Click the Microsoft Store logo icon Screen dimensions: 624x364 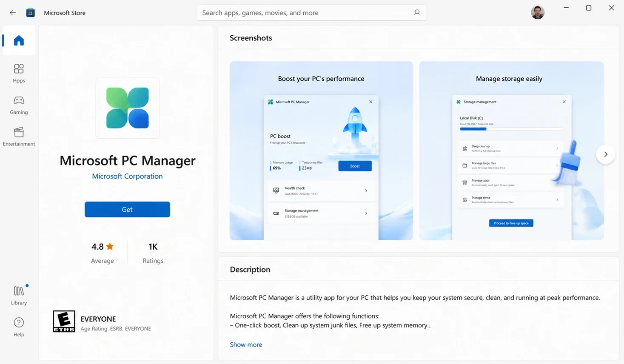point(31,13)
